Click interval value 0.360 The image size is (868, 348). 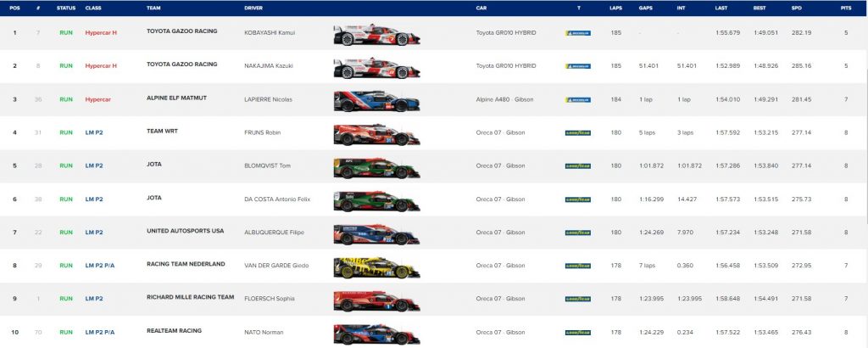pyautogui.click(x=685, y=266)
